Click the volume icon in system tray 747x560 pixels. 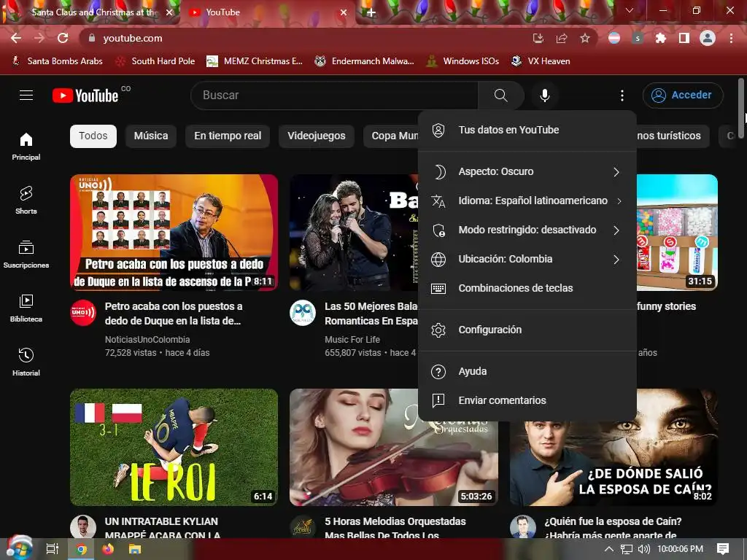[643, 549]
